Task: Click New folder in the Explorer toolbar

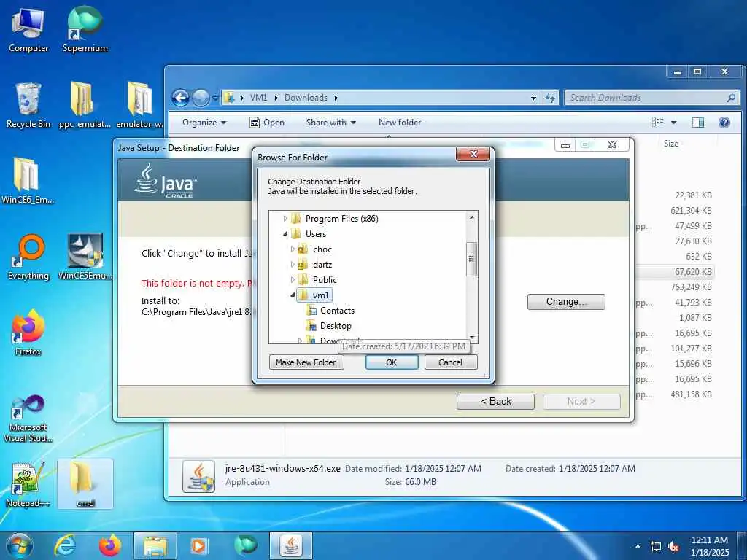Action: pos(400,122)
